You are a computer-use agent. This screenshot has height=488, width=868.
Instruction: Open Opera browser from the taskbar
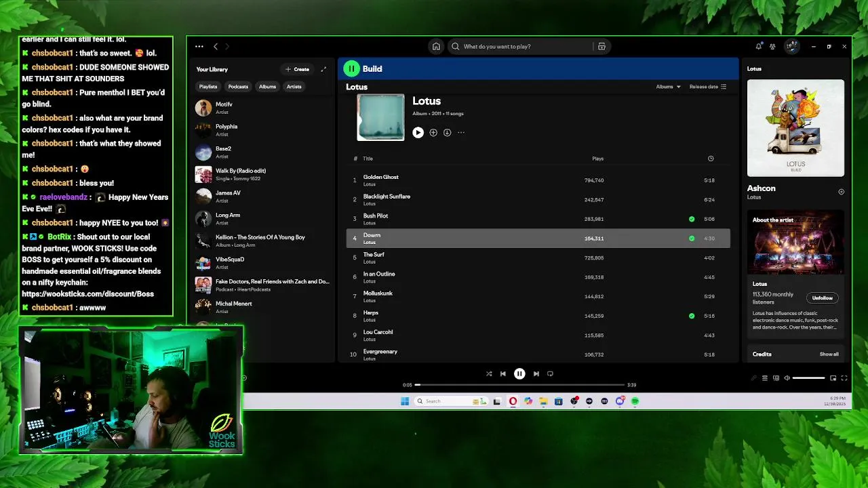pos(513,401)
